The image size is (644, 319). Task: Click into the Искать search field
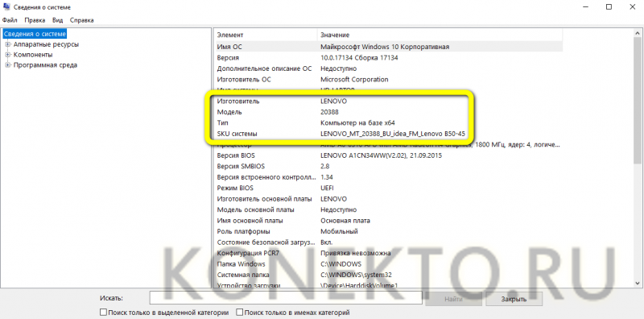click(x=286, y=298)
